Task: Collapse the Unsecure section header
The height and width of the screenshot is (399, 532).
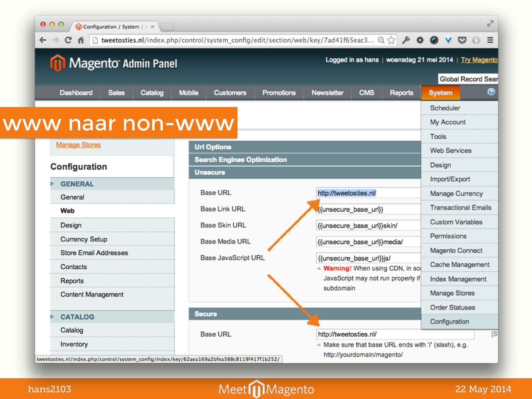Action: [x=305, y=172]
